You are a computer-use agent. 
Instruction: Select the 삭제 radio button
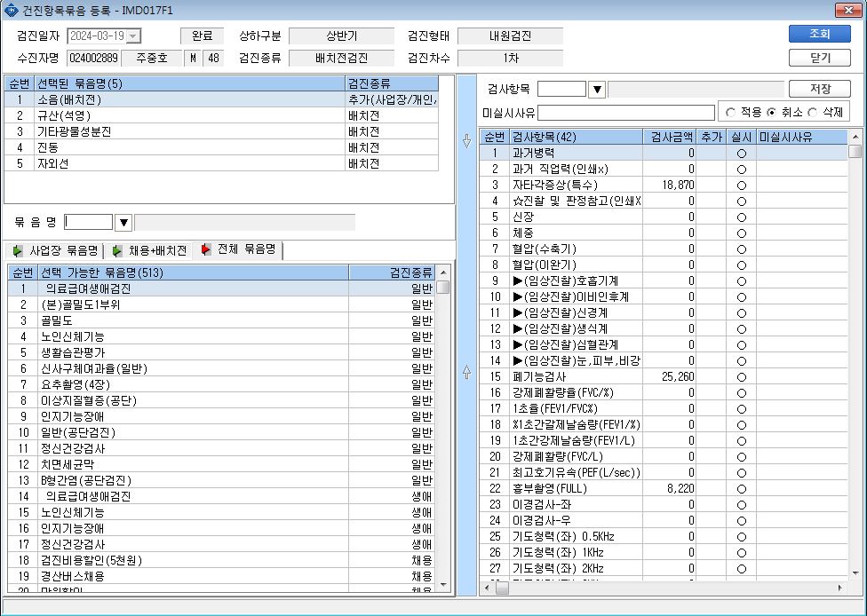click(812, 113)
